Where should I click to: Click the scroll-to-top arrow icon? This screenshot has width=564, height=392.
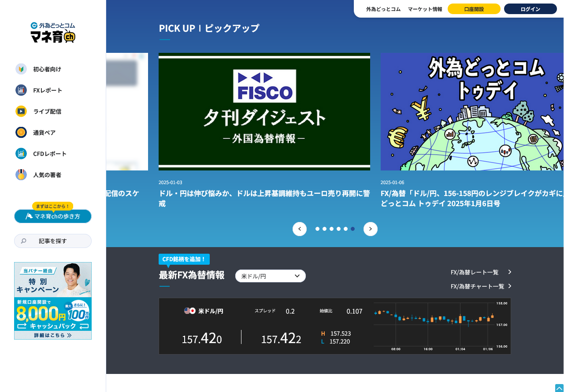559,388
